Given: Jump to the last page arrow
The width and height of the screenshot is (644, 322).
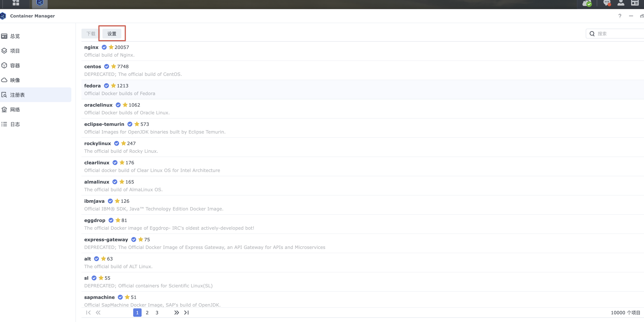Looking at the screenshot, I should click(187, 313).
